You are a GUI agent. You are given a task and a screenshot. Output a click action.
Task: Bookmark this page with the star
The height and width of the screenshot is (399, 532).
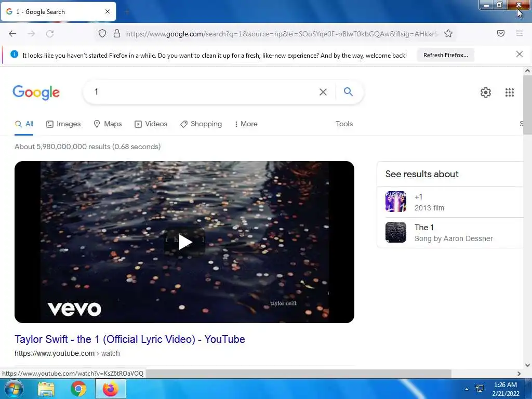click(x=448, y=33)
